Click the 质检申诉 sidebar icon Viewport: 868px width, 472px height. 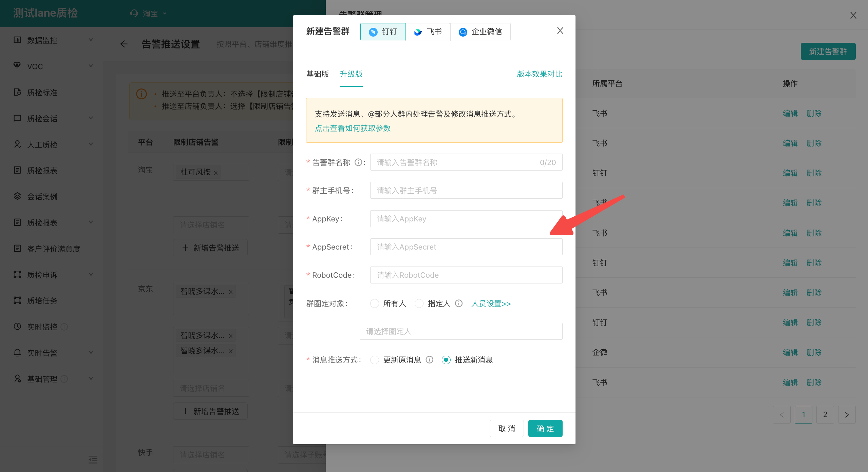click(x=17, y=275)
